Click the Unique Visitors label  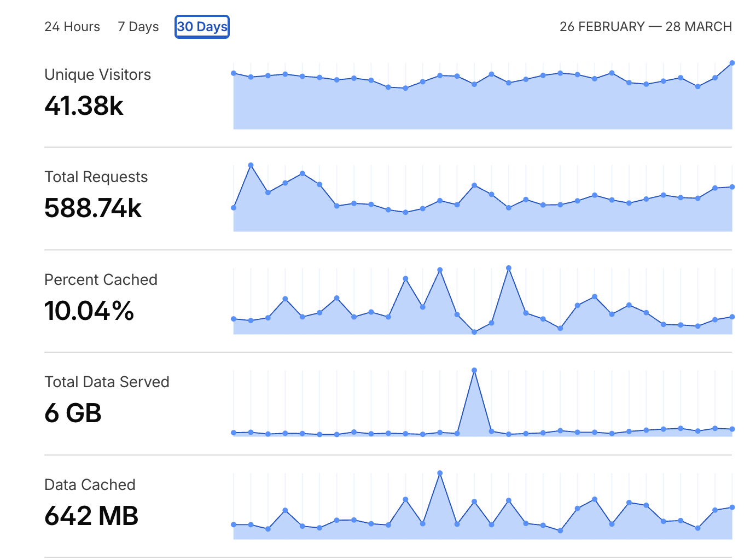[97, 74]
